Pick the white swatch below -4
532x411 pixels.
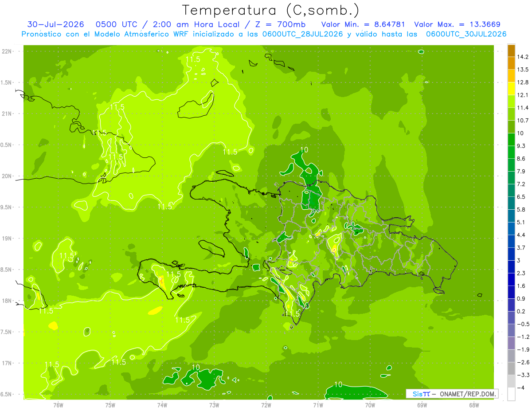click(x=511, y=394)
